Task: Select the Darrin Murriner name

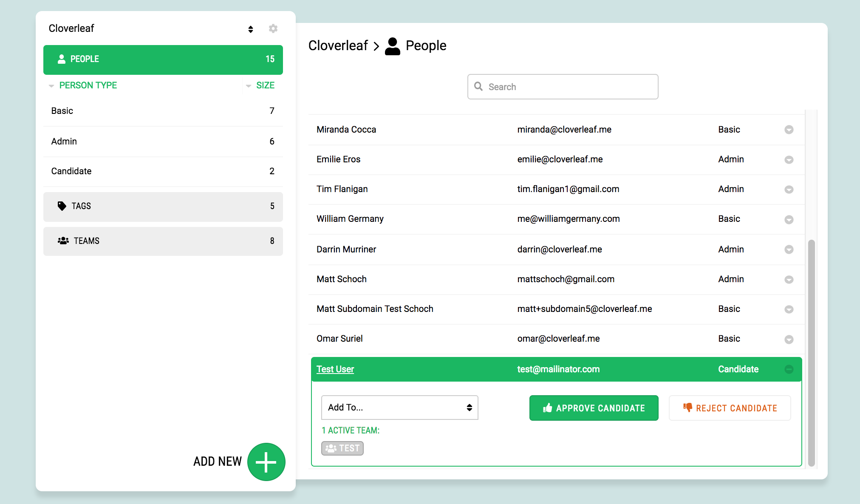Action: point(346,249)
